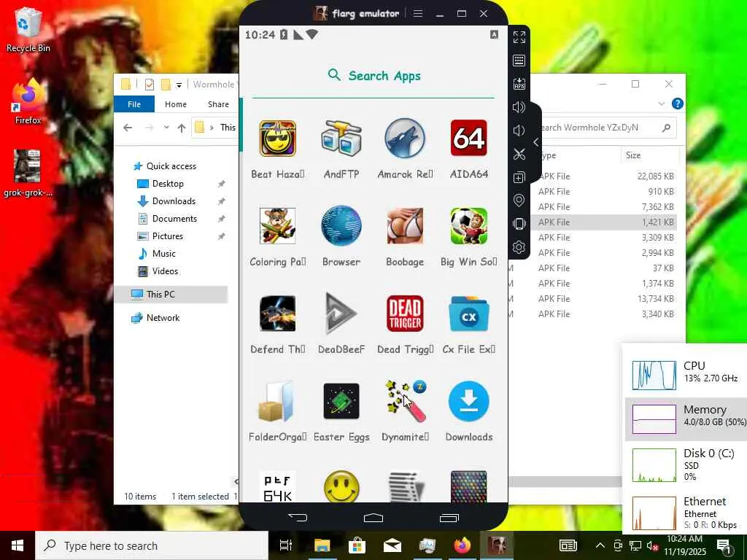Screen dimensions: 747x560
Task: Switch to the Home ribbon tab
Action: (x=176, y=104)
